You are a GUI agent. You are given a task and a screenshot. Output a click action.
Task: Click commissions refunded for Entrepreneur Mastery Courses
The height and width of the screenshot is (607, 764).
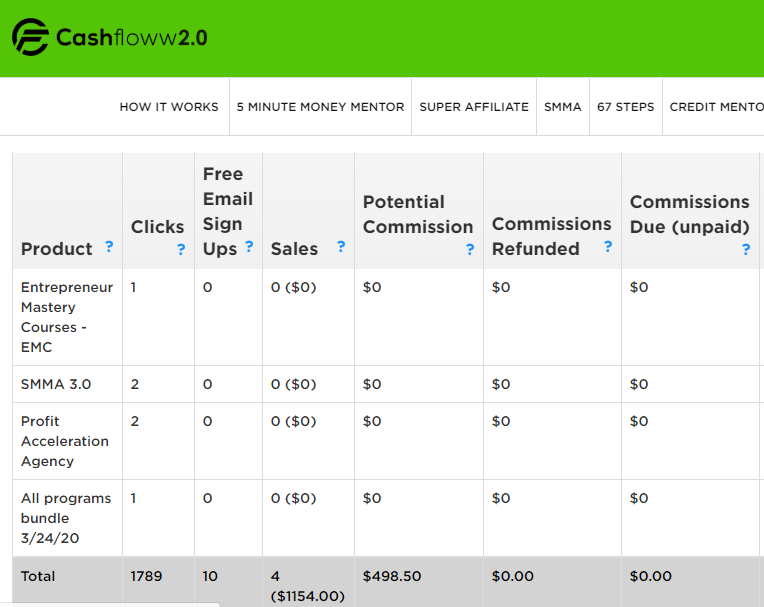point(501,287)
